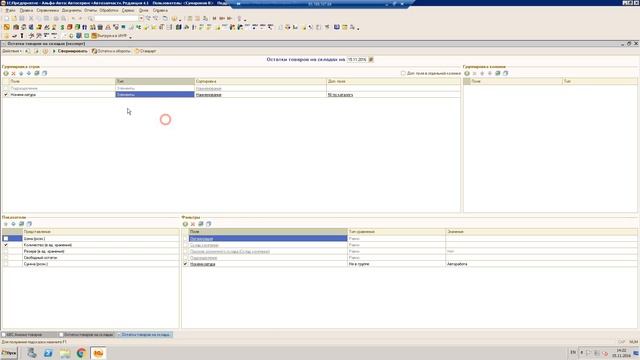Viewport: 640px width, 360px height.
Task: Toggle Резерв indicator checkbox
Action: pyautogui.click(x=6, y=251)
